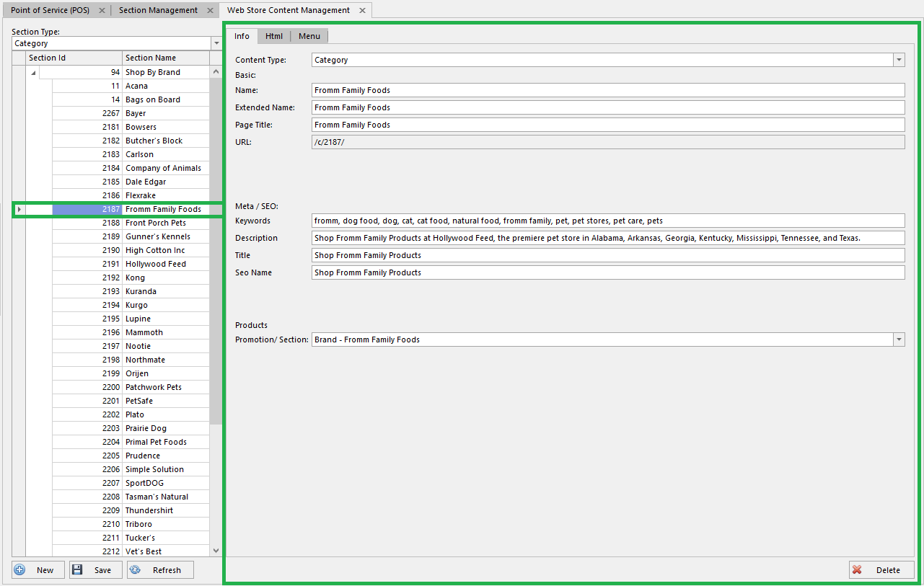Screen dimensions: 924x586
Task: Select the Fromm Family Foods row
Action: [131, 209]
